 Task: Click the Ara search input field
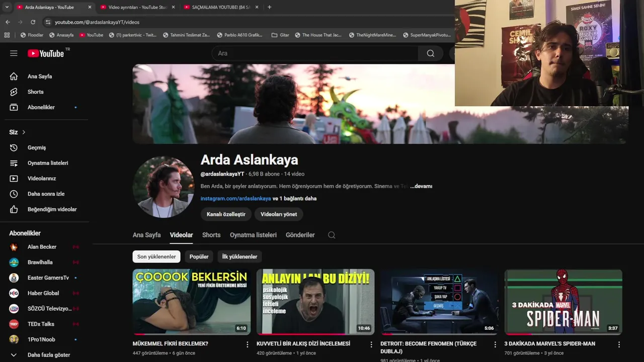coord(315,53)
